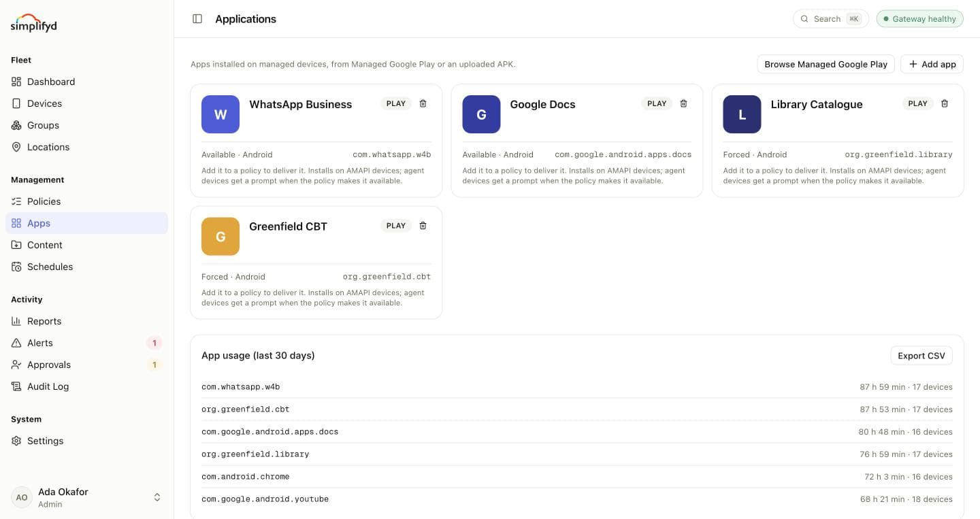The height and width of the screenshot is (519, 980).
Task: Click Browse Managed Google Play button
Action: click(x=826, y=64)
